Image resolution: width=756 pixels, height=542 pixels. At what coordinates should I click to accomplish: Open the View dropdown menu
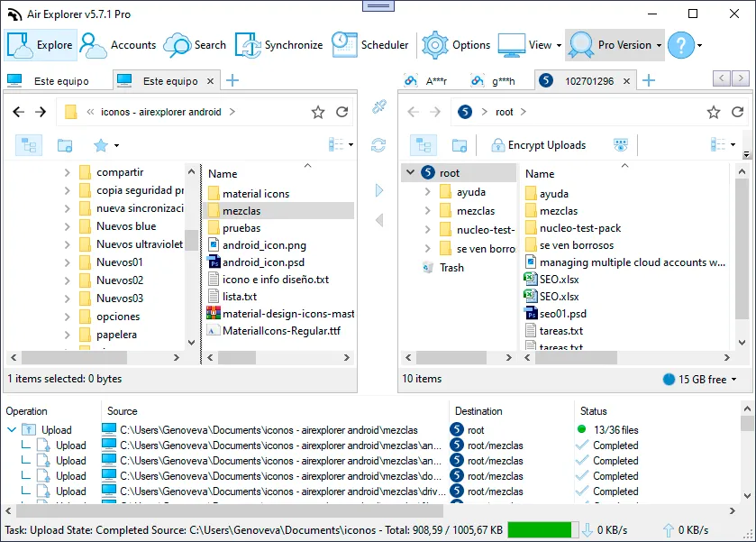[531, 45]
